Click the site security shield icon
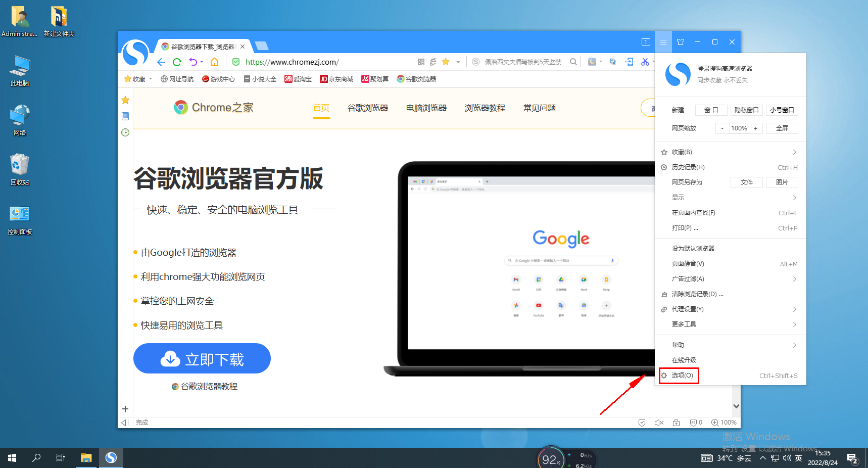 (x=236, y=62)
